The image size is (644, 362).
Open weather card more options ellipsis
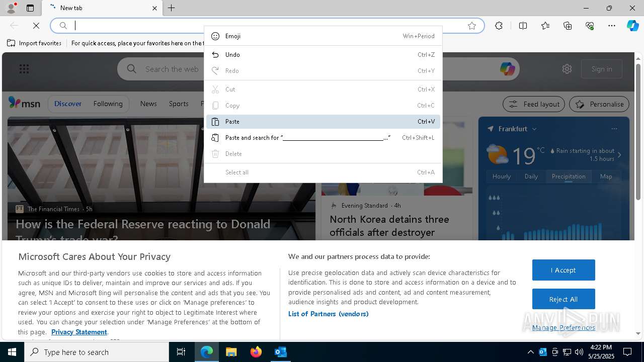tap(614, 129)
